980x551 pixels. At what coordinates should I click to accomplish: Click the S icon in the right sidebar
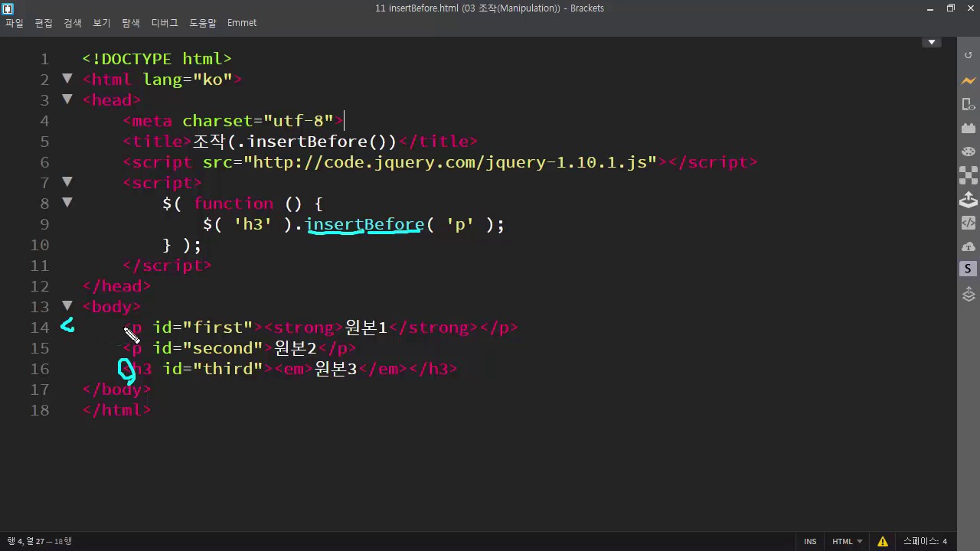coord(969,269)
